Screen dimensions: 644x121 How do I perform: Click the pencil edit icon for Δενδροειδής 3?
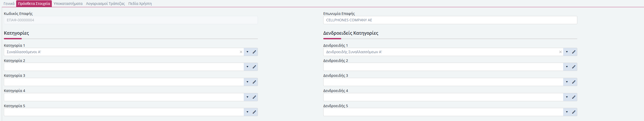tap(574, 82)
